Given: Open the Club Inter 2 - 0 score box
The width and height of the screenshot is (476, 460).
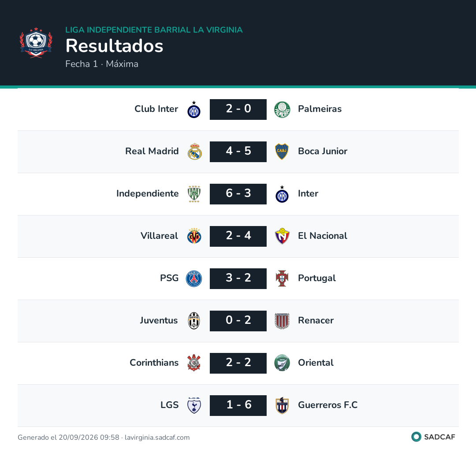Looking at the screenshot, I should 238,109.
